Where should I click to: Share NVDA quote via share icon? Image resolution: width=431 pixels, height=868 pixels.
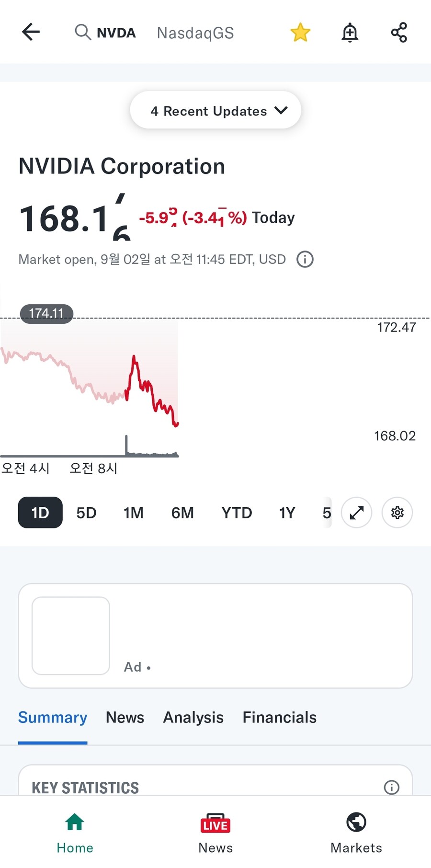click(399, 33)
